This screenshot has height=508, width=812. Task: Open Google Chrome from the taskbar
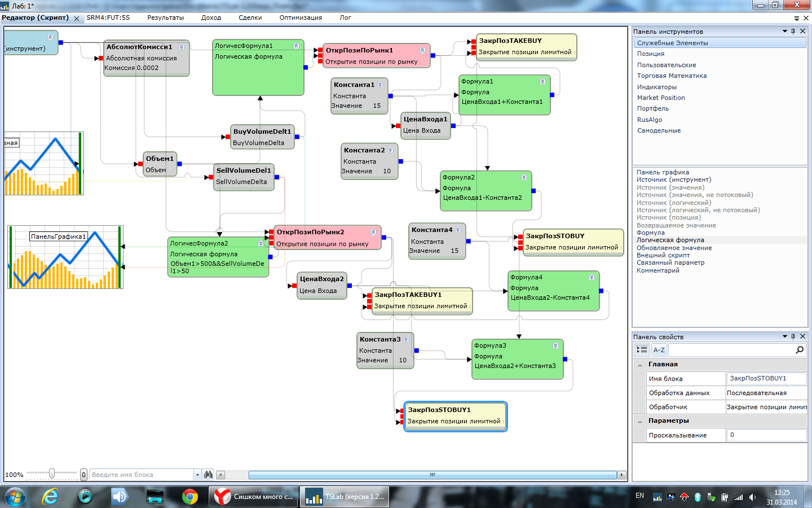pos(190,497)
